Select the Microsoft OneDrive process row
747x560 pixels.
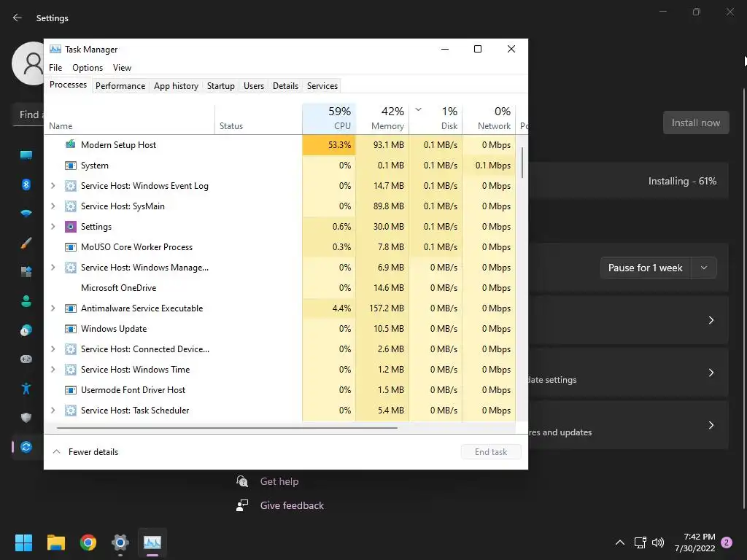[280, 287]
